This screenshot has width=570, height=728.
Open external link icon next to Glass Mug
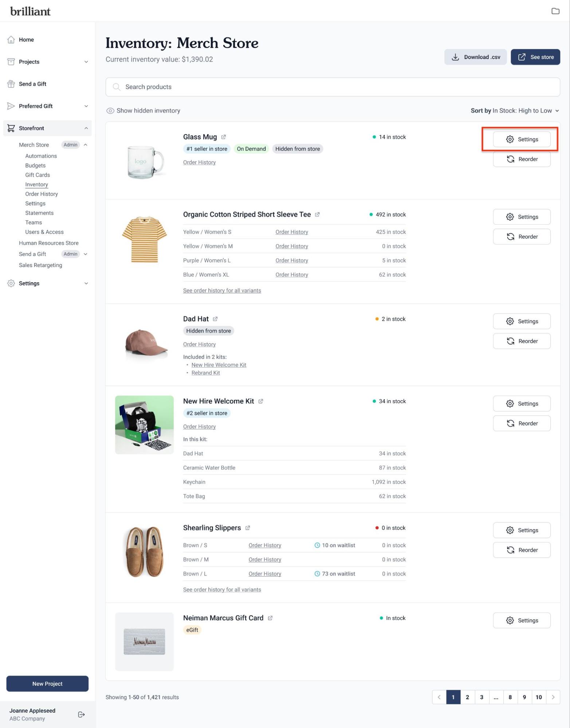(x=224, y=137)
